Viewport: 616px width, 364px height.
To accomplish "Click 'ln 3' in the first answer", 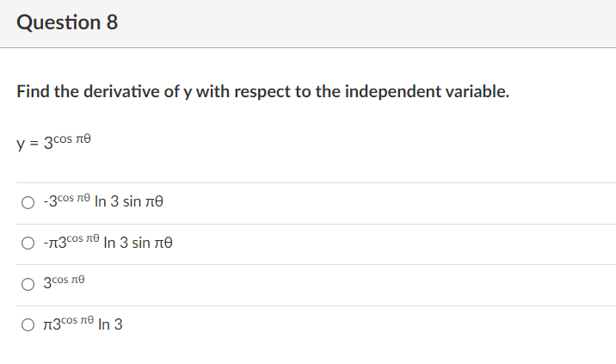I will click(106, 203).
